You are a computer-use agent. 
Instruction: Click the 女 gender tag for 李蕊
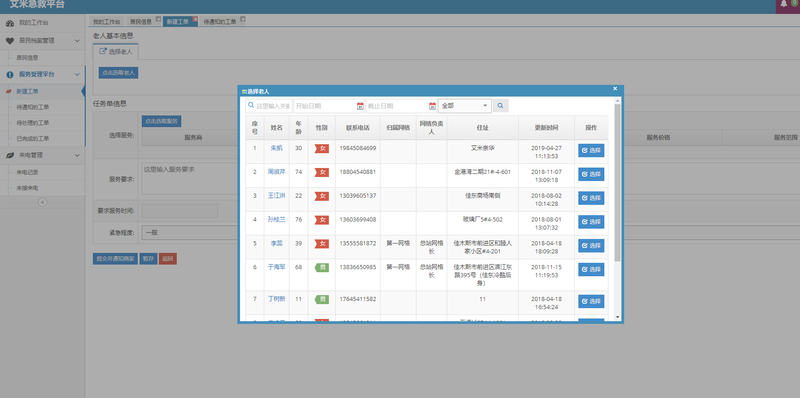(322, 244)
